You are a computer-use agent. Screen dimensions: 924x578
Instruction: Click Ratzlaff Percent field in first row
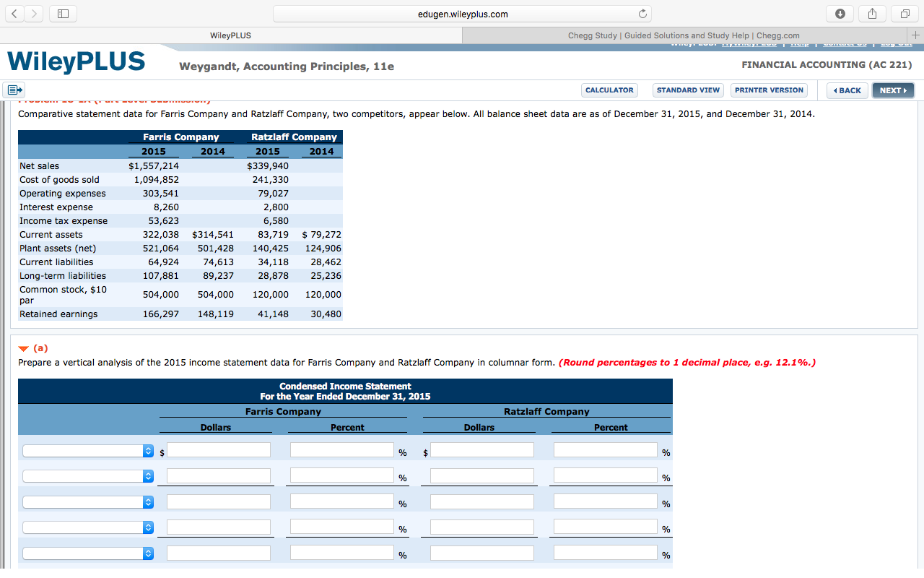(606, 450)
